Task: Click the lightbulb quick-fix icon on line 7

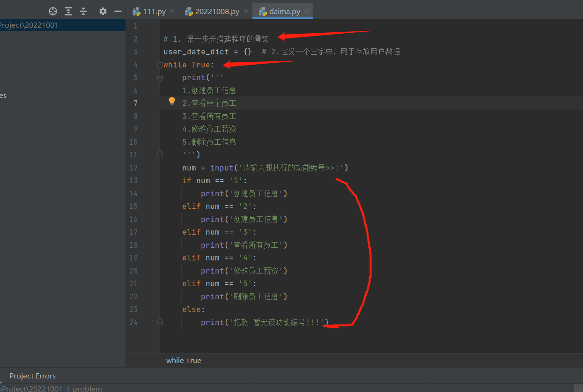Action: [172, 101]
